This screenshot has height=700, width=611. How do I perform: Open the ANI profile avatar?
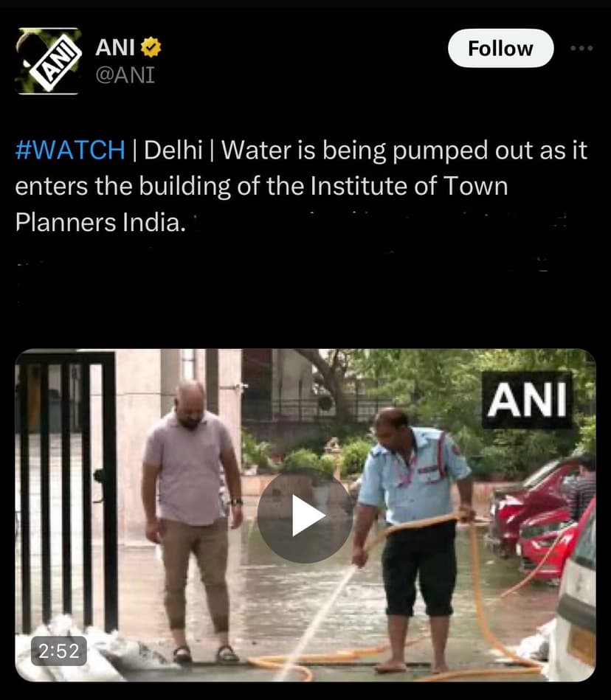48,61
